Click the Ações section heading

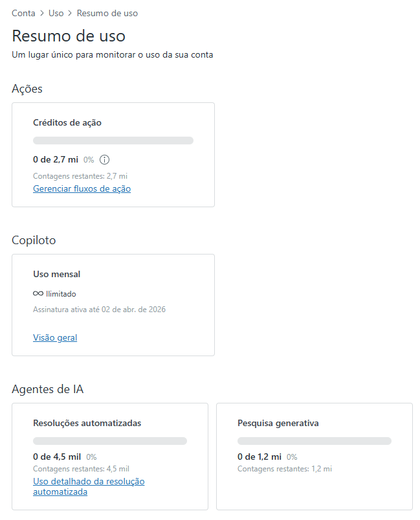27,89
